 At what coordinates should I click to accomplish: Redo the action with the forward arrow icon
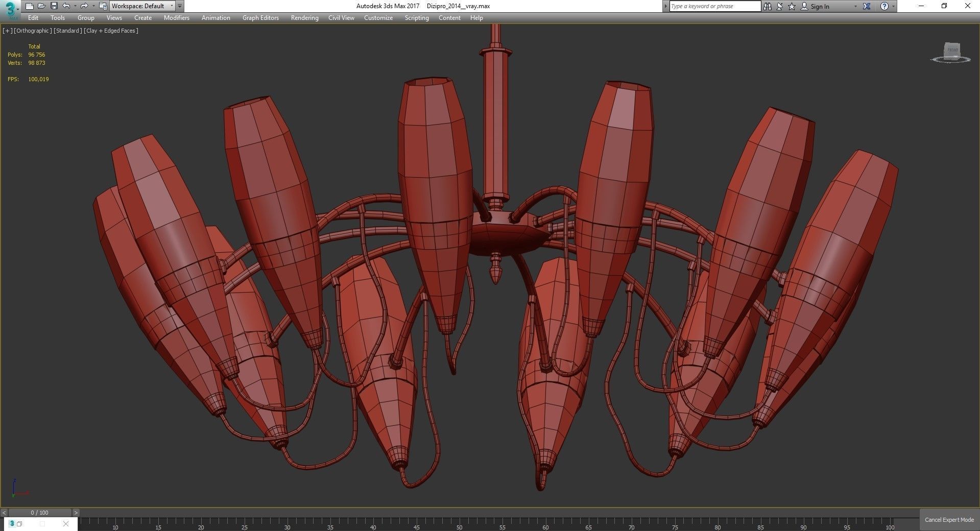point(84,6)
